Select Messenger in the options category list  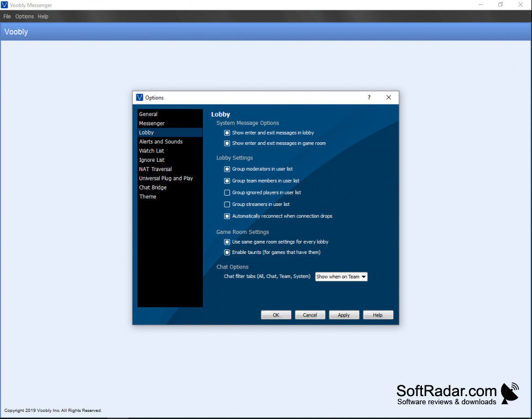170,123
